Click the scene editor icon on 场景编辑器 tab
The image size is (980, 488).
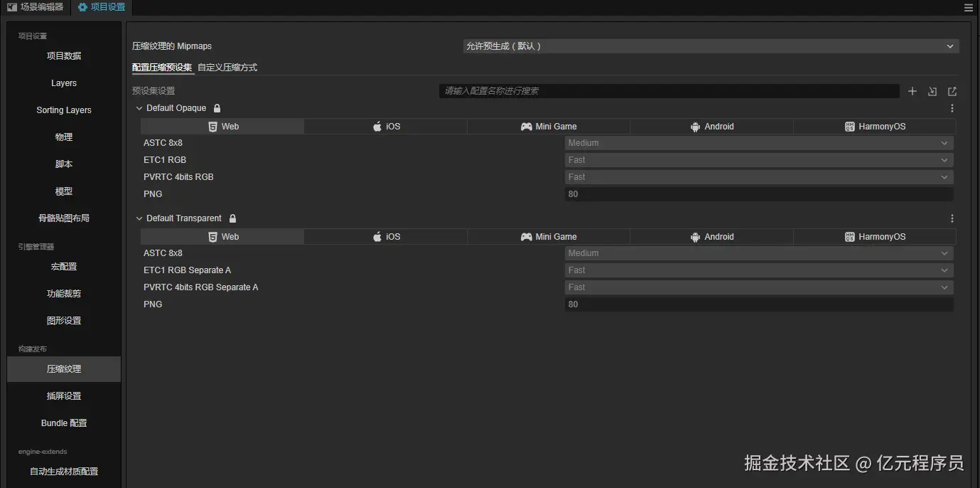12,7
